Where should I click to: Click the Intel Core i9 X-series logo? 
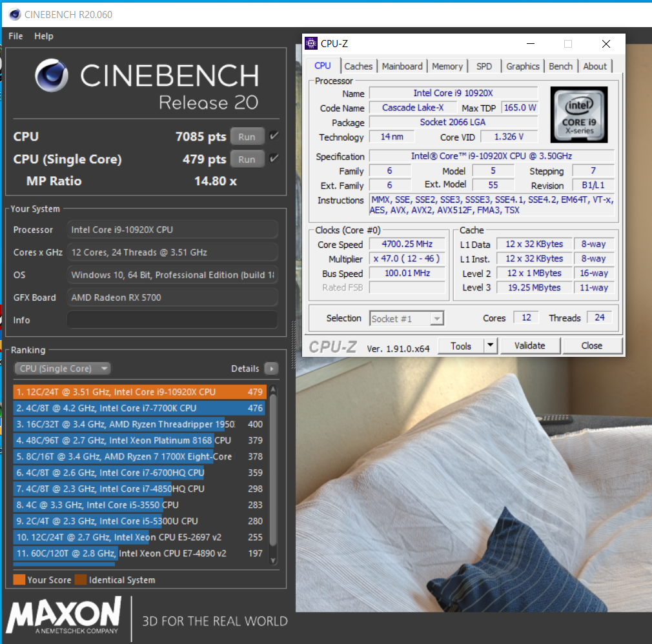[579, 115]
